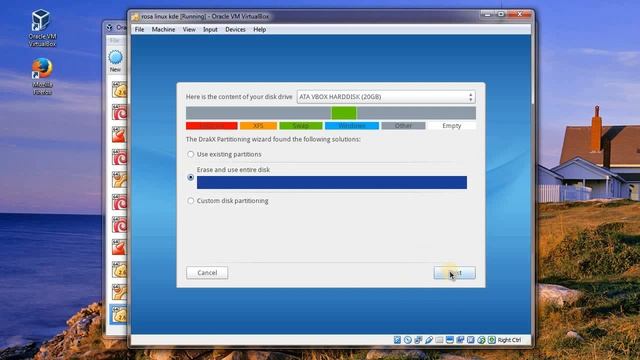This screenshot has width=640, height=360.
Task: Click the shared folders indicator in status bar
Action: [439, 340]
